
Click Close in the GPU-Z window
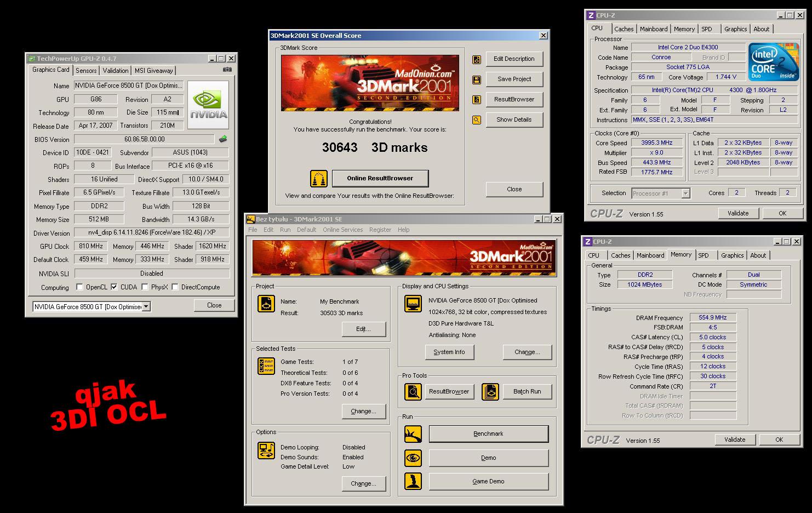tap(214, 306)
